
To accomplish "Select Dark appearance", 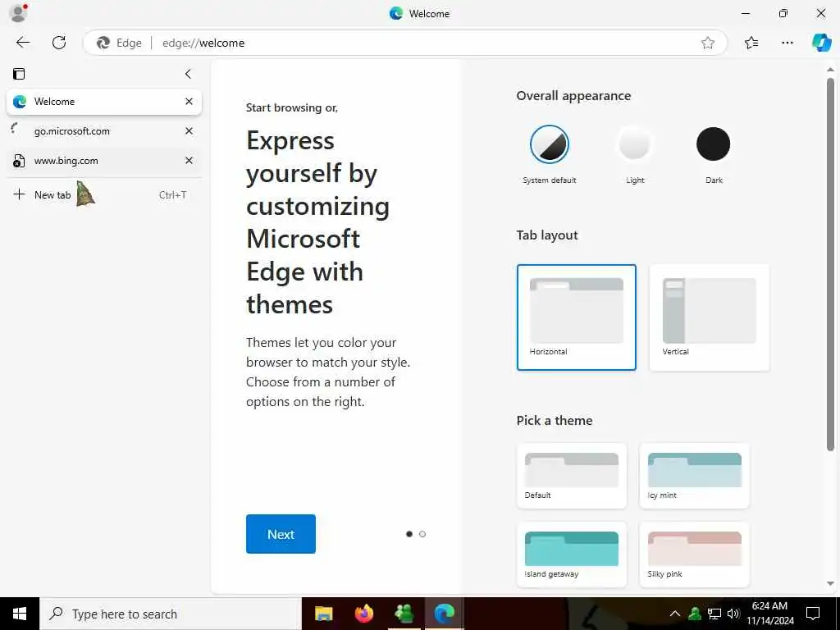I will pyautogui.click(x=713, y=144).
